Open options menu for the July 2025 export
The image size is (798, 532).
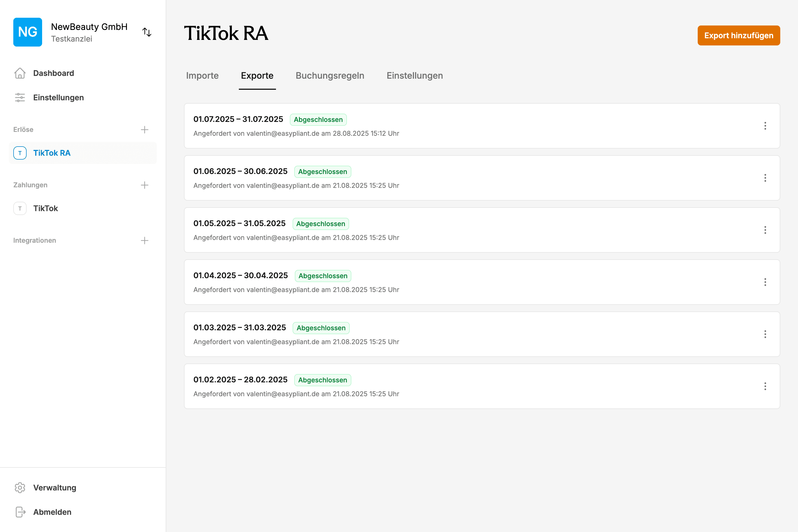[x=765, y=126]
